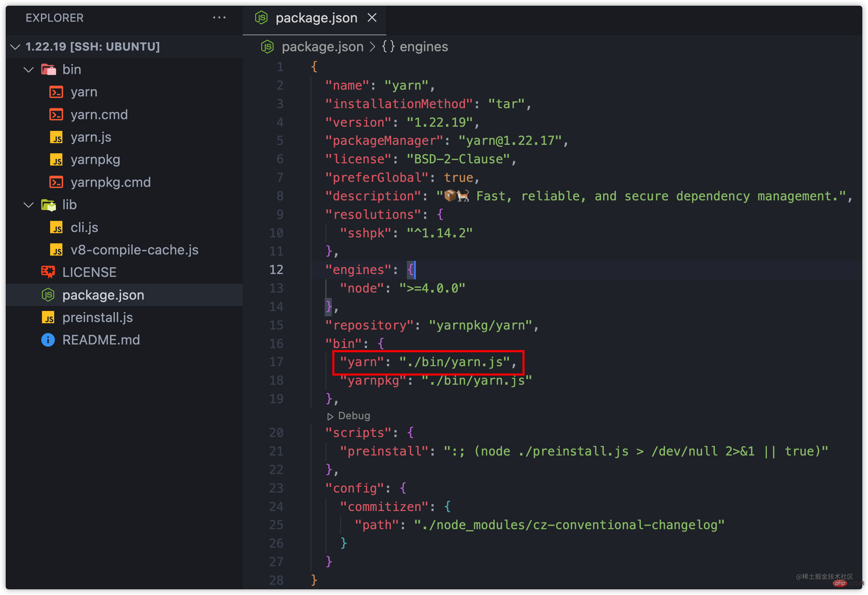868x595 pixels.
Task: Click the EXPLORER panel header label
Action: (x=55, y=18)
